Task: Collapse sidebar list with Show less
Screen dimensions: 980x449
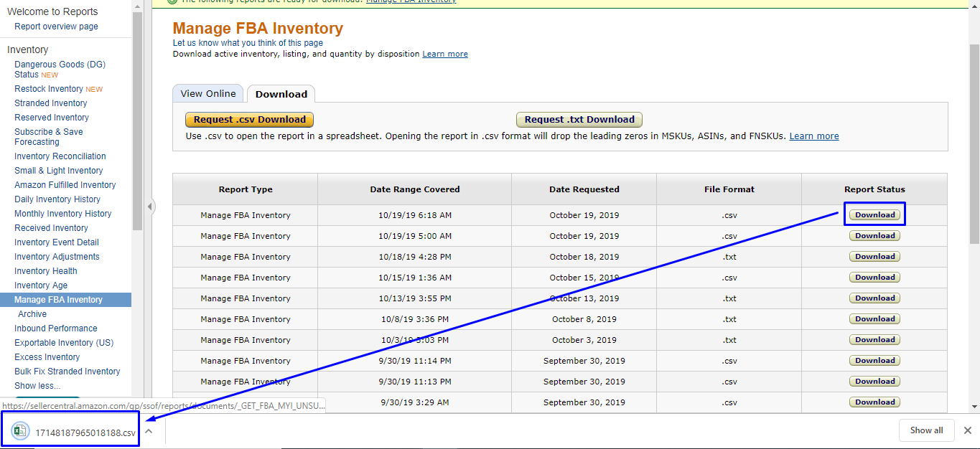Action: pos(37,386)
